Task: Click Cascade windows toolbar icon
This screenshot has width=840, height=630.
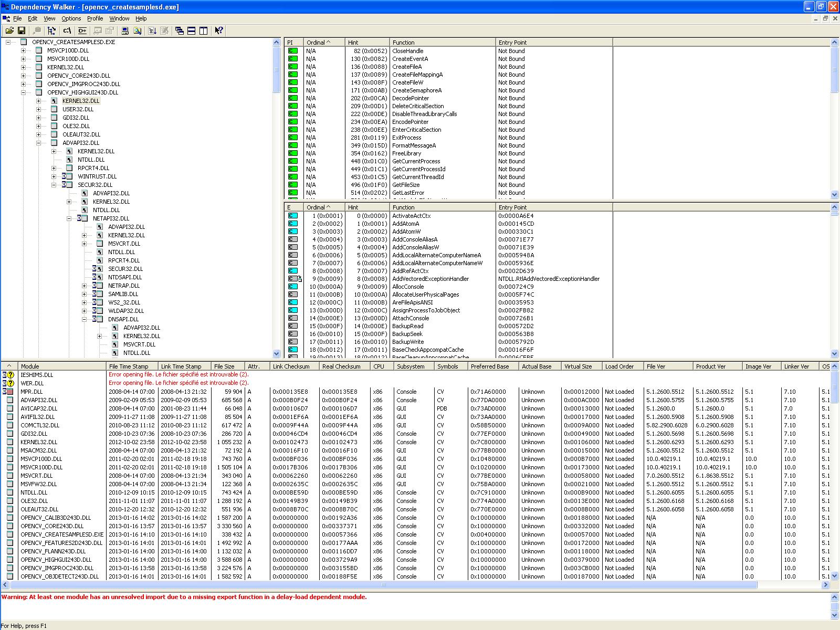Action: pyautogui.click(x=180, y=30)
